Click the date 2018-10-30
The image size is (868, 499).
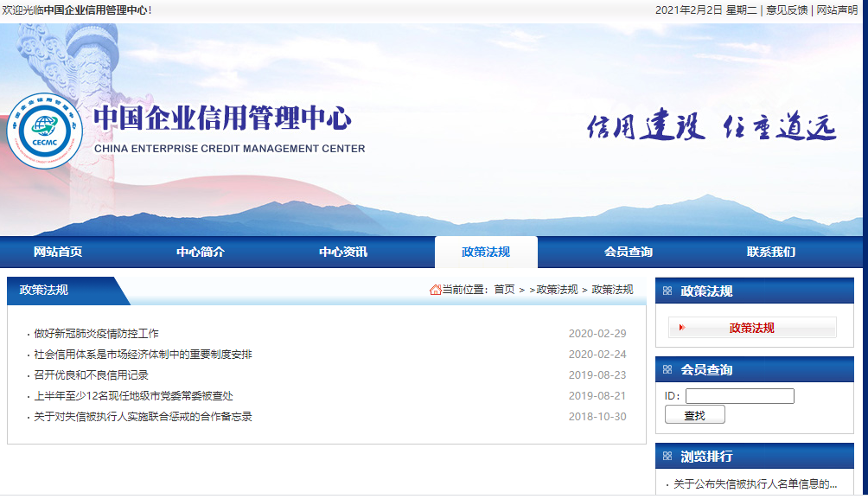(597, 417)
